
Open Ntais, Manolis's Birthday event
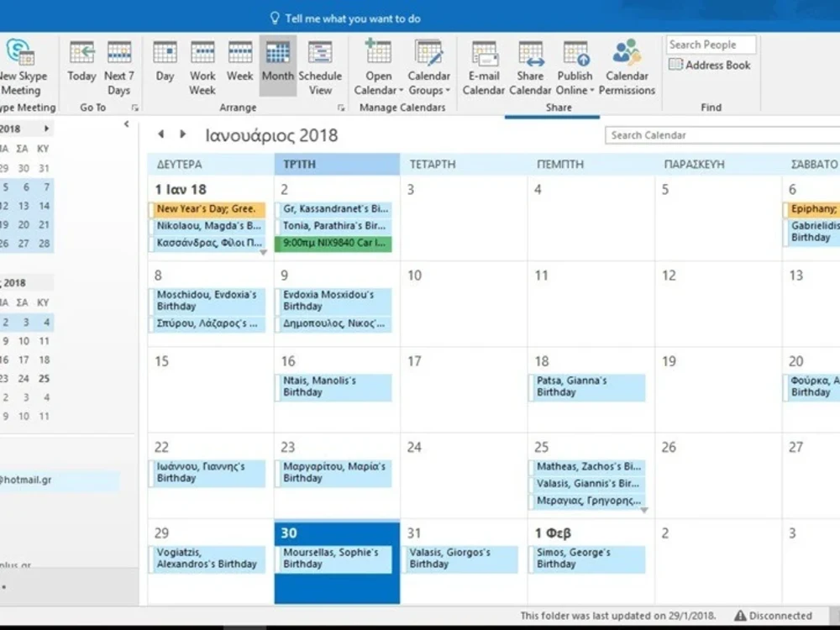(333, 386)
